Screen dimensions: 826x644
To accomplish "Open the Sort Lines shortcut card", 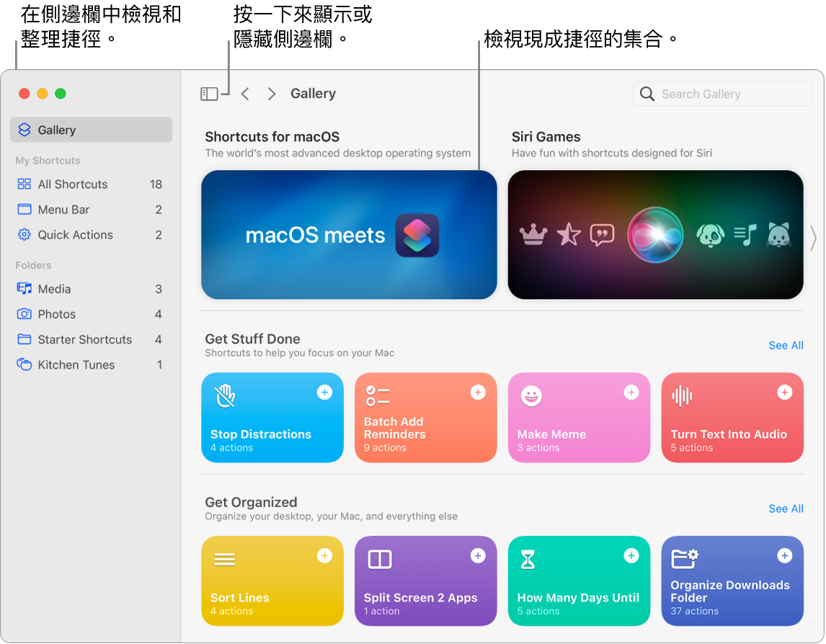I will [x=272, y=581].
